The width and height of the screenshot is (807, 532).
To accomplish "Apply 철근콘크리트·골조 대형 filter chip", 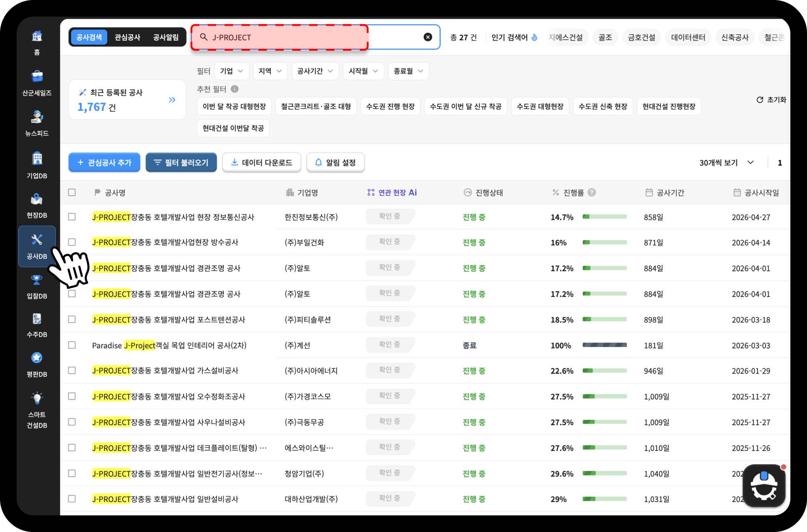I will click(316, 106).
